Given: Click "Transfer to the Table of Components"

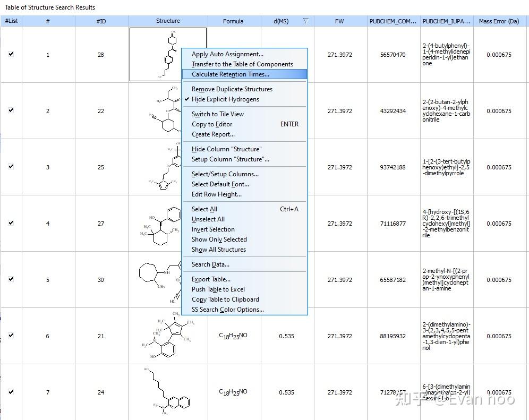Looking at the screenshot, I should coord(241,64).
